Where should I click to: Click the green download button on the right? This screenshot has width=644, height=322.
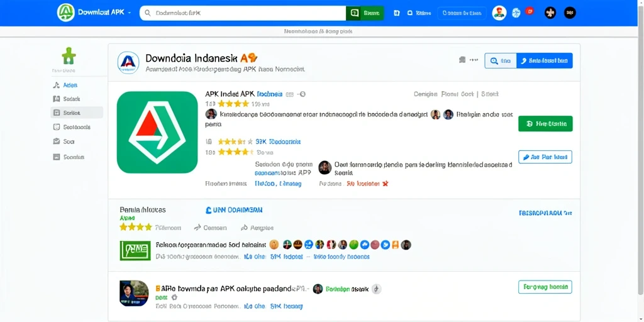[545, 124]
